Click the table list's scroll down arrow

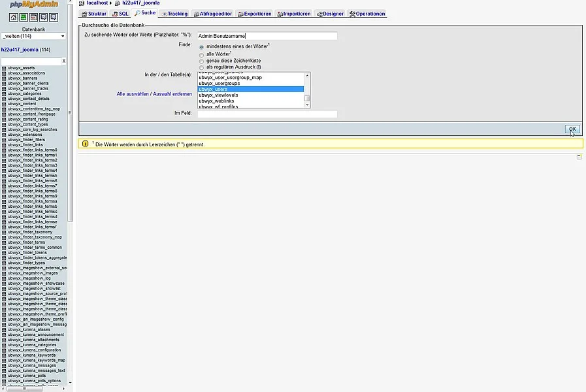coord(307,105)
